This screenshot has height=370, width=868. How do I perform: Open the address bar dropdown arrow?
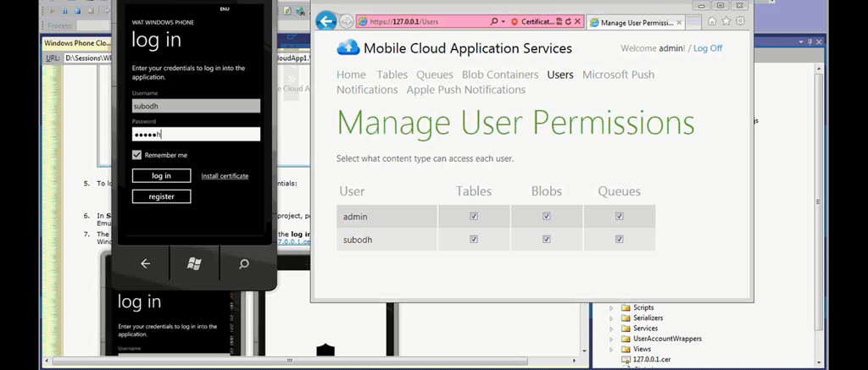(x=503, y=21)
